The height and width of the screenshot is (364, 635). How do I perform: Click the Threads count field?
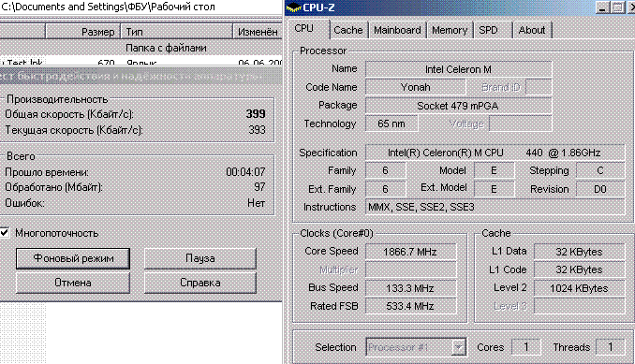tap(611, 347)
